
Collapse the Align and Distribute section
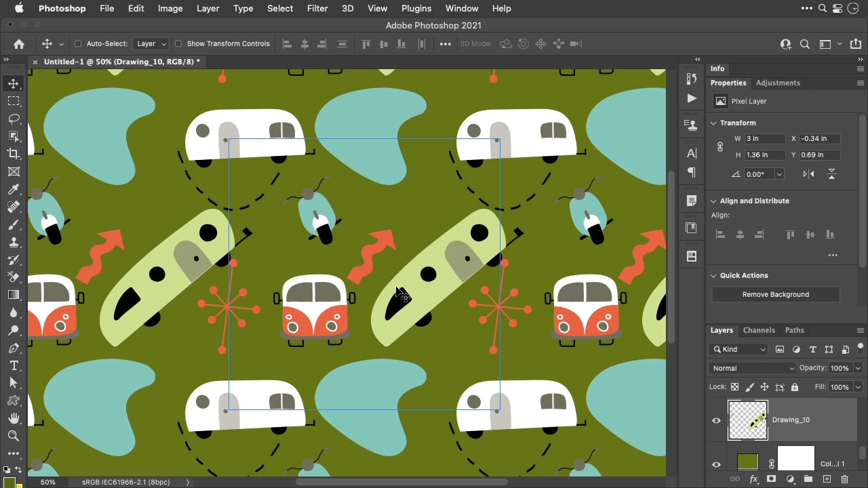tap(713, 201)
